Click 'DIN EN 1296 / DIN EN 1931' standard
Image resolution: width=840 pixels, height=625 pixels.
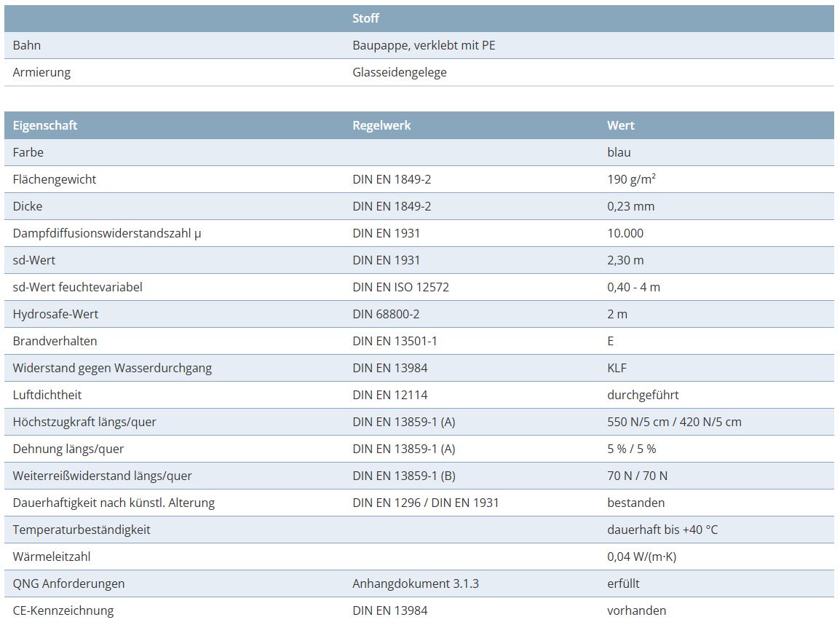pyautogui.click(x=425, y=503)
